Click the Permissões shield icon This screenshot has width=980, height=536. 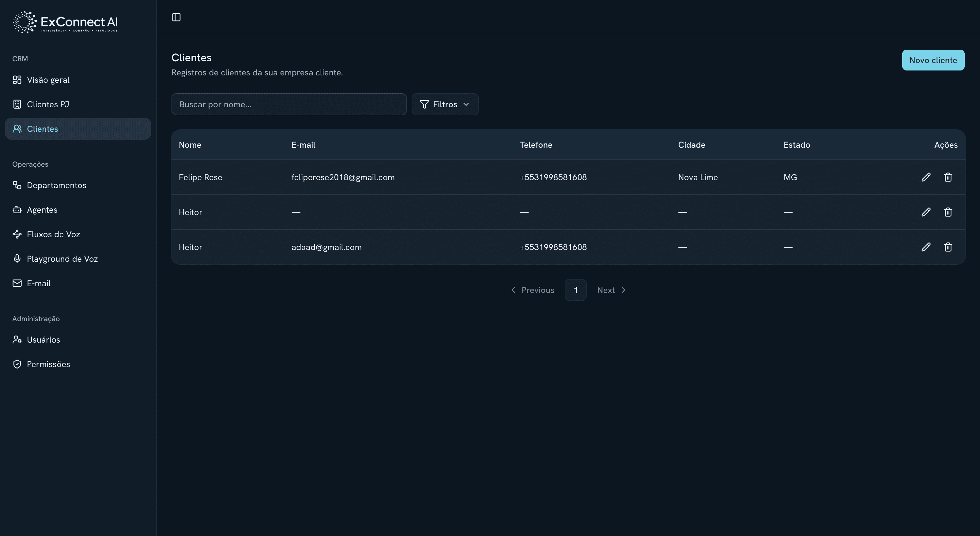17,364
